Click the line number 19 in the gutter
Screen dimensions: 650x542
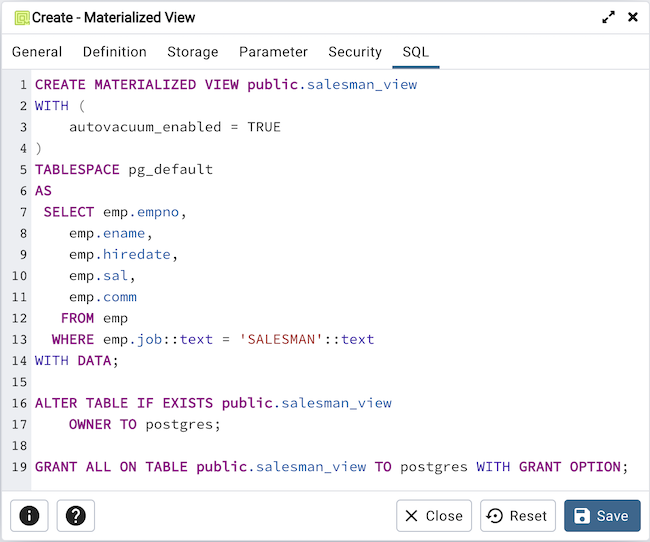[x=20, y=467]
